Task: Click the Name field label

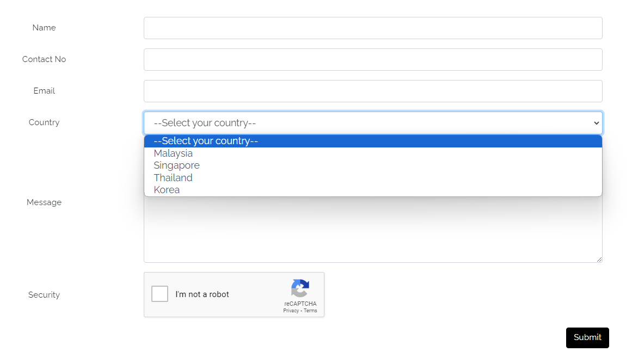Action: click(44, 28)
